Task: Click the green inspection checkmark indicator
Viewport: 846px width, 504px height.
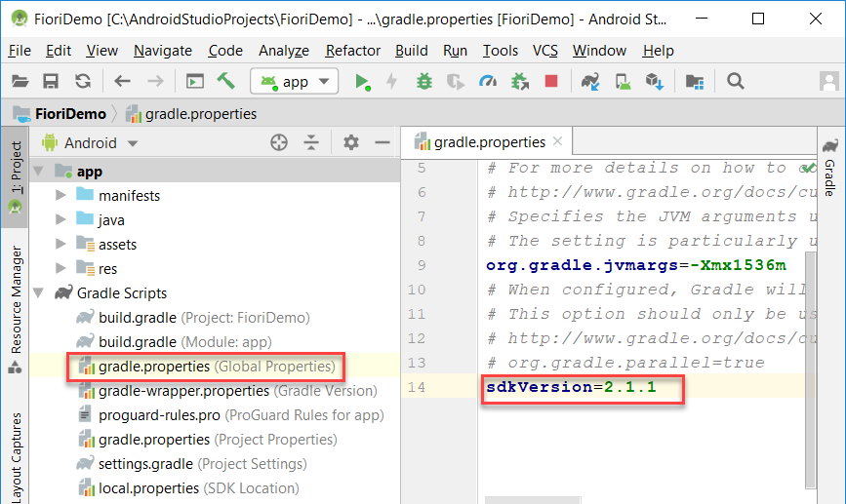Action: [x=808, y=169]
